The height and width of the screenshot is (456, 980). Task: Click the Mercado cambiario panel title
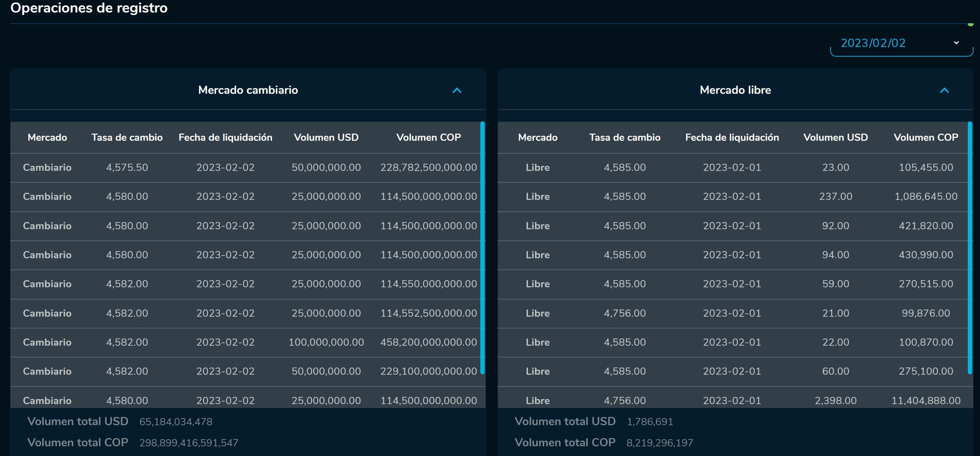pos(248,90)
